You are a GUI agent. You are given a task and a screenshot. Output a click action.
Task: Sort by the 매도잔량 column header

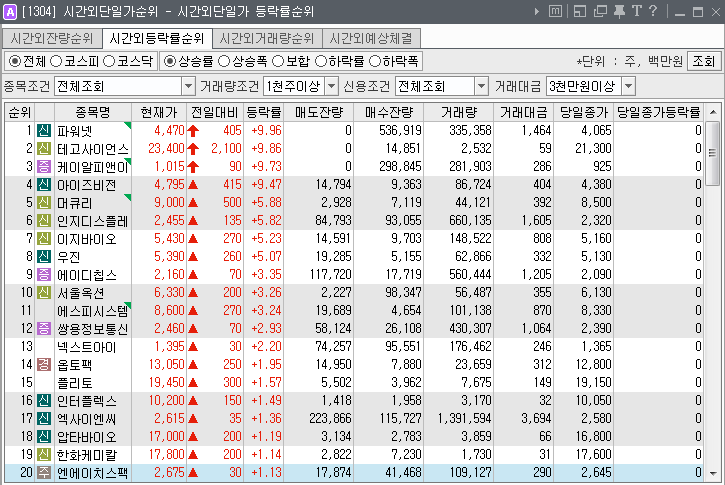coord(319,112)
